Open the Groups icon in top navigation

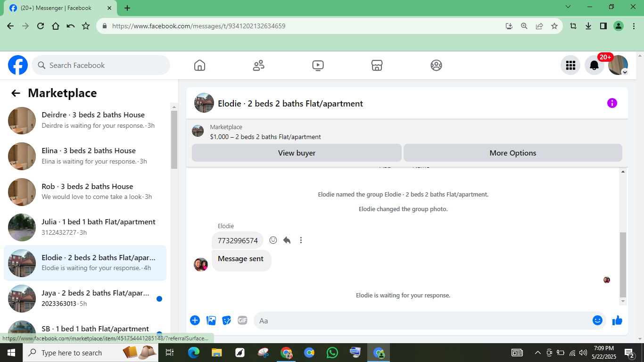[436, 65]
